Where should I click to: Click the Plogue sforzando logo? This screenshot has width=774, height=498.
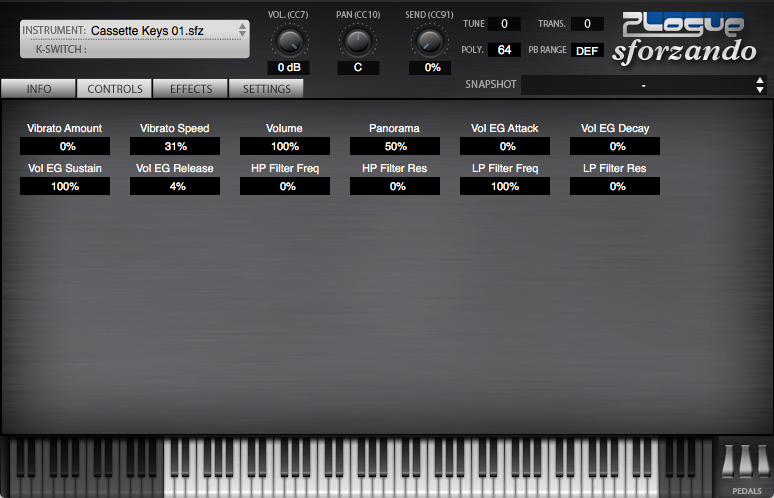pos(684,38)
